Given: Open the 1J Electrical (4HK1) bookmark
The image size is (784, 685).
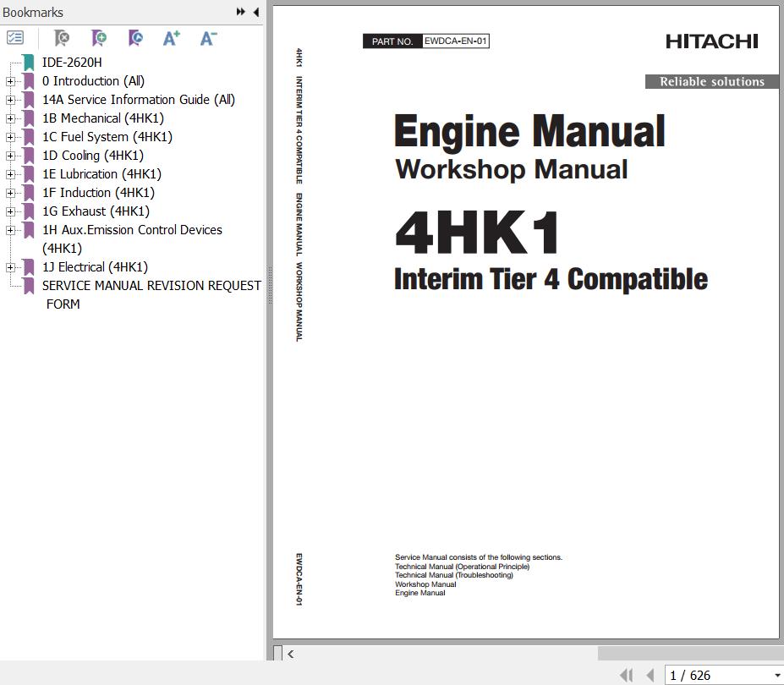Looking at the screenshot, I should click(x=95, y=267).
